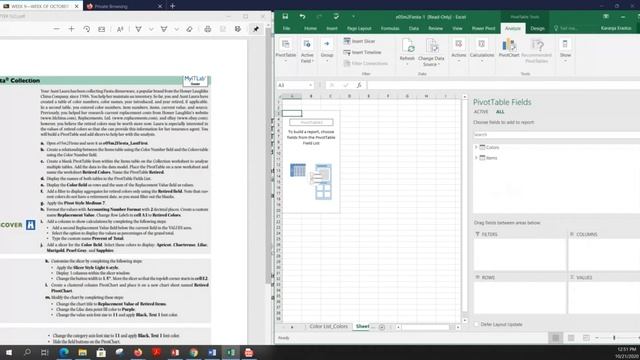
Task: Open a new browser tab with plus
Action: [173, 6]
